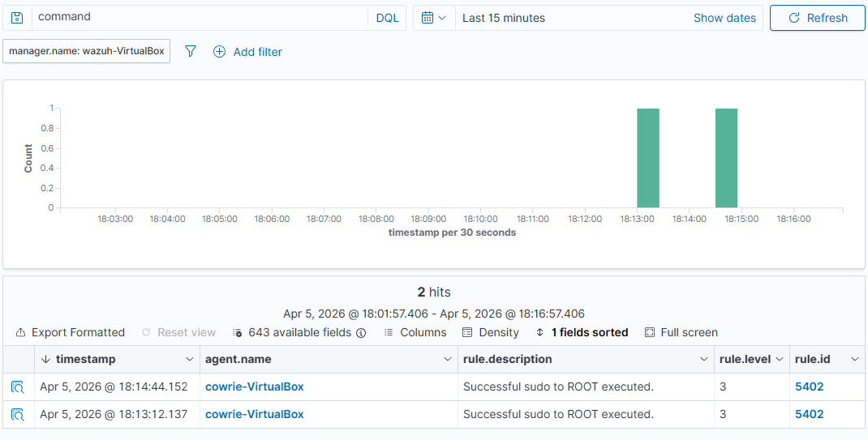Toggle the DQL query language switch
This screenshot has width=868, height=440.
click(x=387, y=18)
